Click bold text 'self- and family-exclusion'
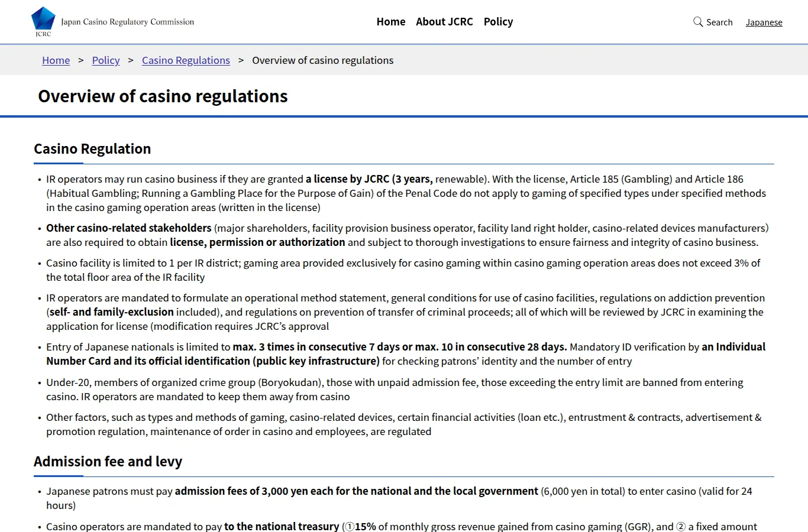The width and height of the screenshot is (808, 532). (x=111, y=312)
